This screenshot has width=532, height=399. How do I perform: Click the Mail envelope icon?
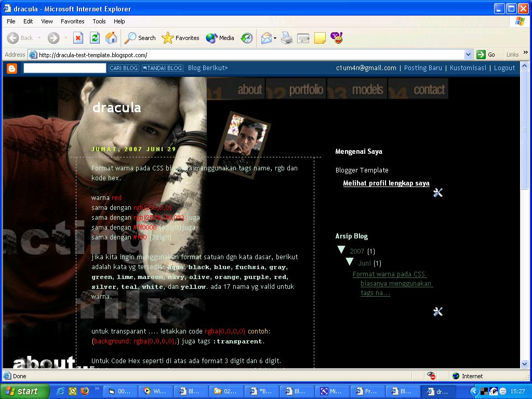[267, 38]
